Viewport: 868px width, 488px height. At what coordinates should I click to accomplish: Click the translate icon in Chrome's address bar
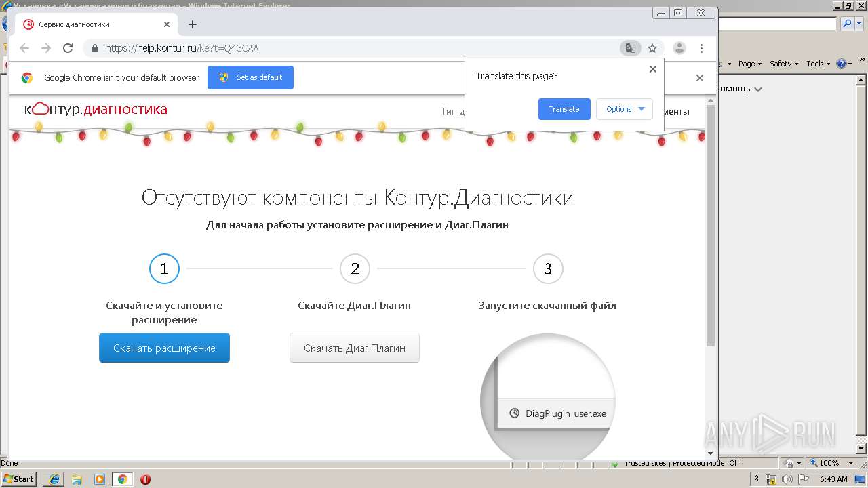[631, 48]
